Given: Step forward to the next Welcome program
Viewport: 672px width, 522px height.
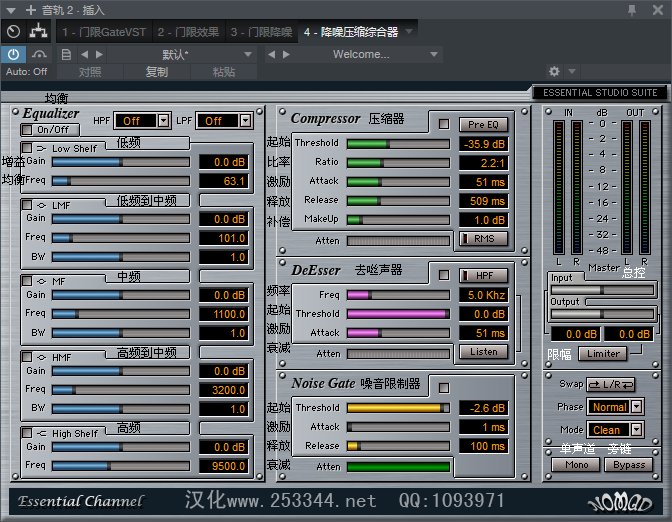Looking at the screenshot, I should (287, 54).
